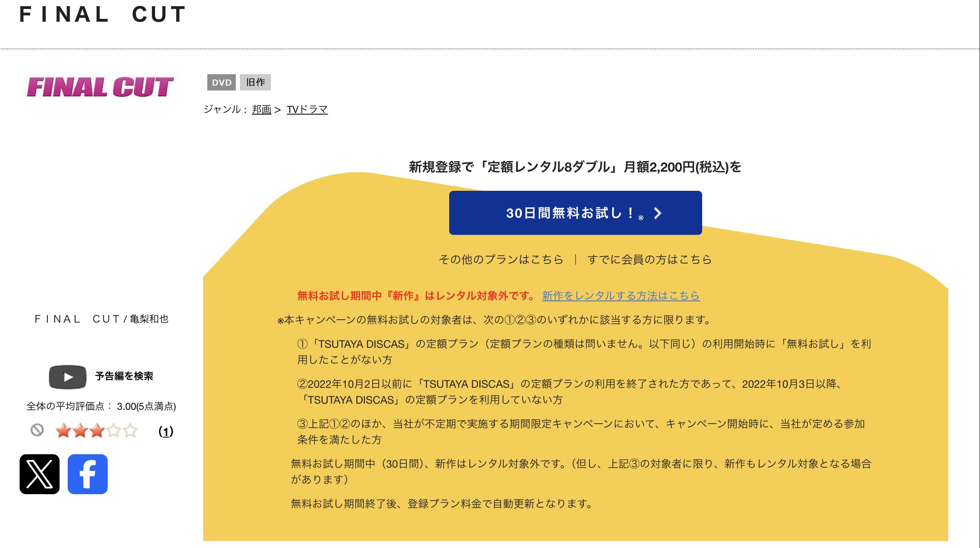The width and height of the screenshot is (980, 548).
Task: Open すでに会員の方はこちら link
Action: 650,259
